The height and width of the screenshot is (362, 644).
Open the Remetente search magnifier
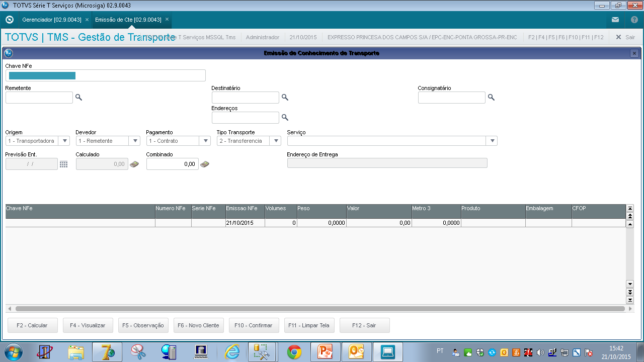(78, 97)
